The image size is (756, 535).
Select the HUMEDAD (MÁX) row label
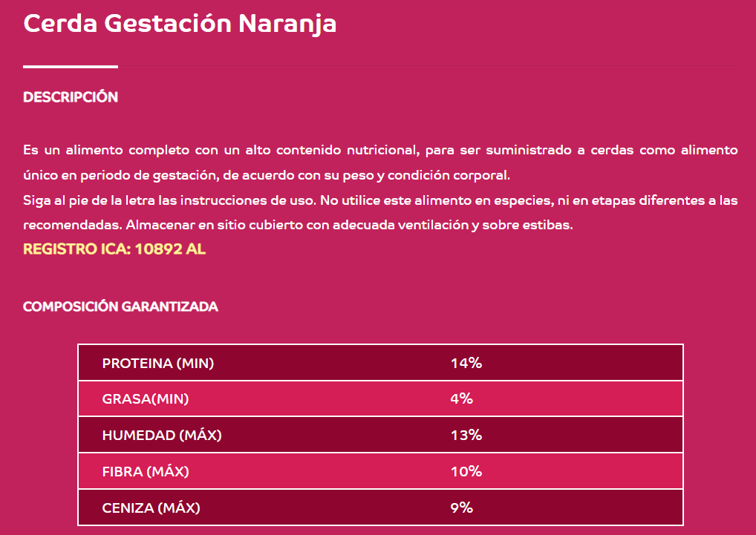[162, 436]
